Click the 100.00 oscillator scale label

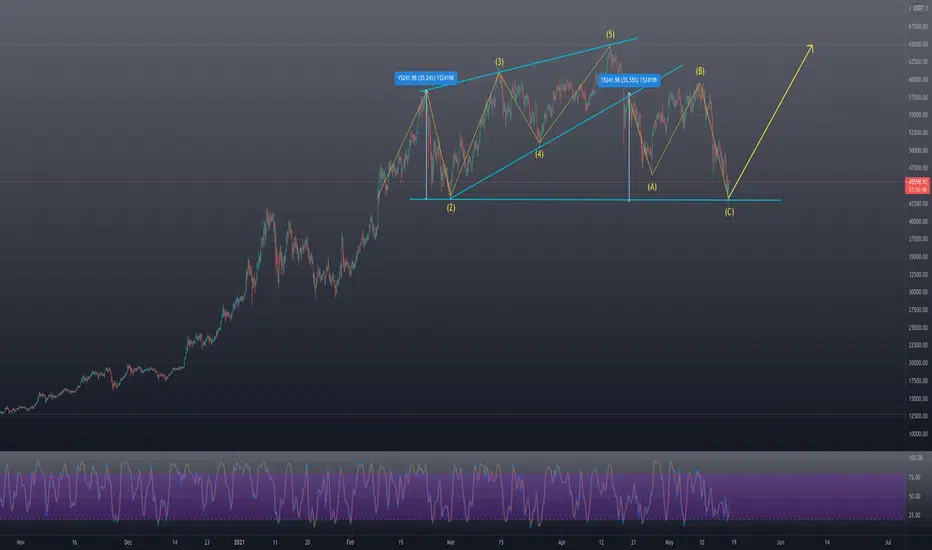[x=916, y=458]
